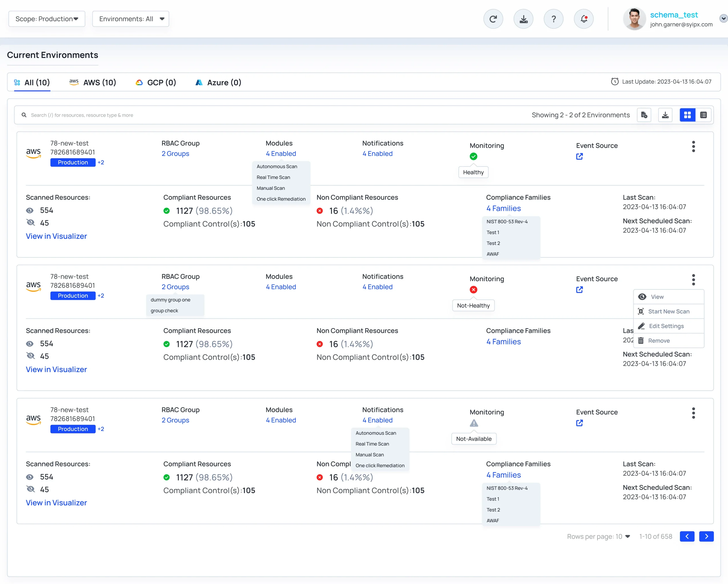Go to next page of environments

pos(706,537)
